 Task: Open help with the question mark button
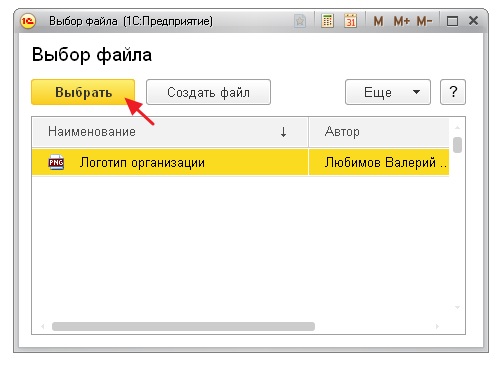[x=453, y=92]
